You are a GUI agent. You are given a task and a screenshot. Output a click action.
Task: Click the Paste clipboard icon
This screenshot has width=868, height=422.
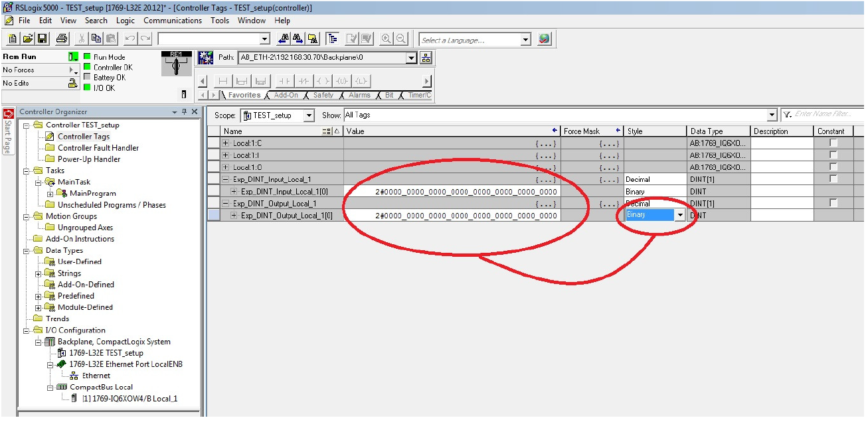point(111,39)
